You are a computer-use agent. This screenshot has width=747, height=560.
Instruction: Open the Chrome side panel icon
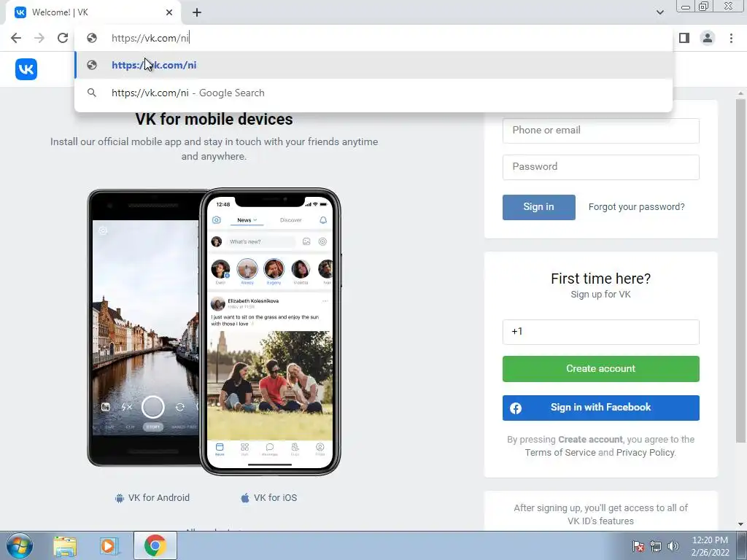tap(684, 38)
